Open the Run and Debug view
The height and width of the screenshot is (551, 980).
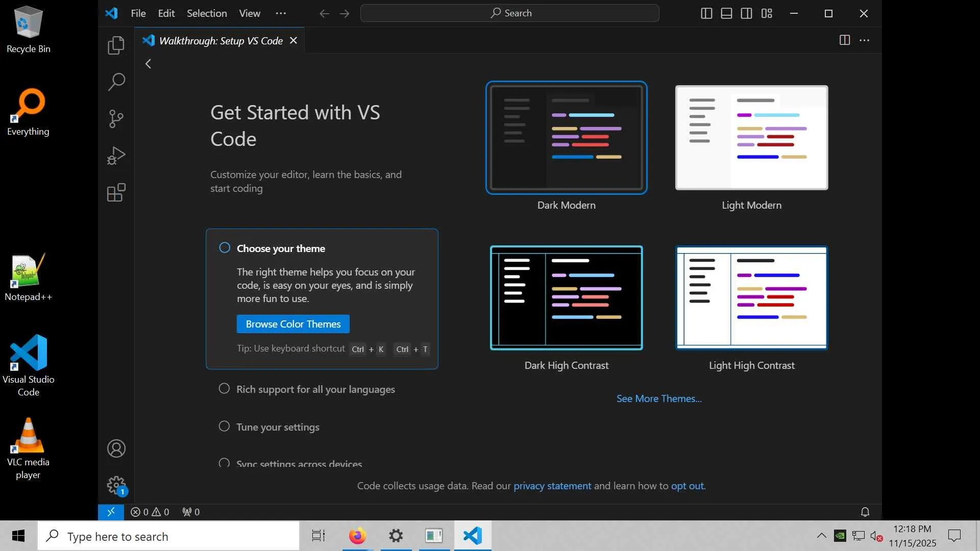point(116,156)
